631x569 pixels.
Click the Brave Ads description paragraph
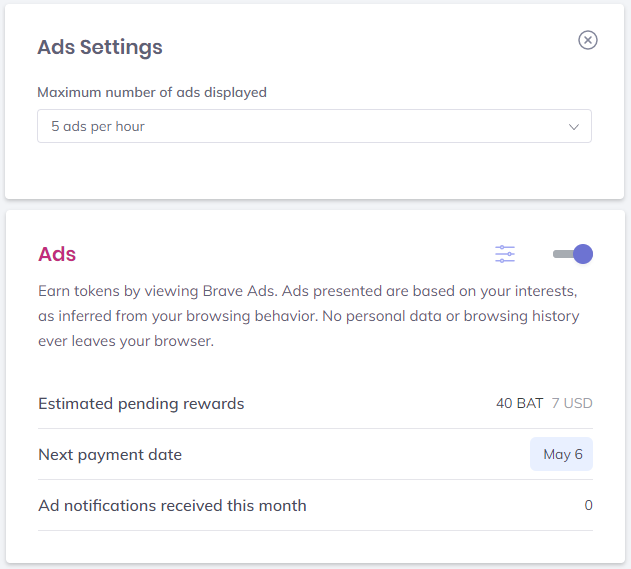pyautogui.click(x=308, y=316)
